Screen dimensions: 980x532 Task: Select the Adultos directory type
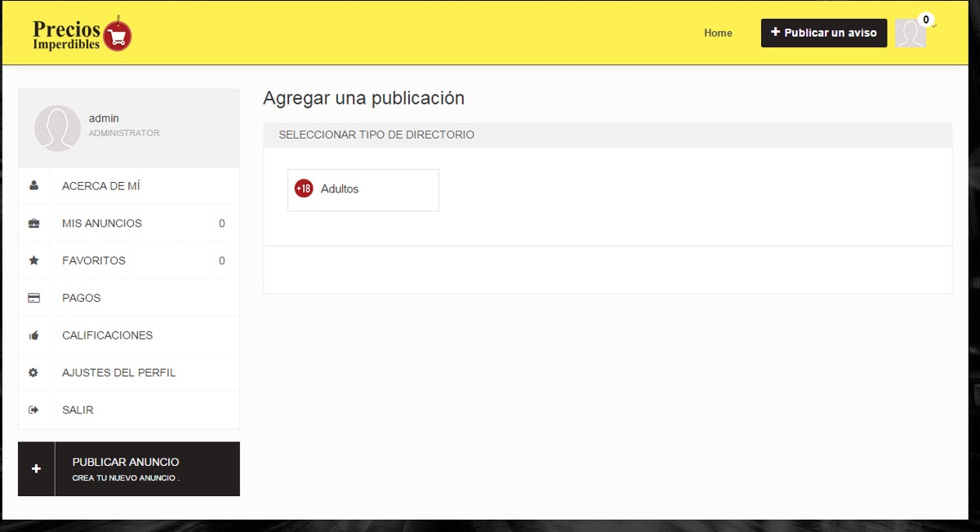click(x=363, y=189)
